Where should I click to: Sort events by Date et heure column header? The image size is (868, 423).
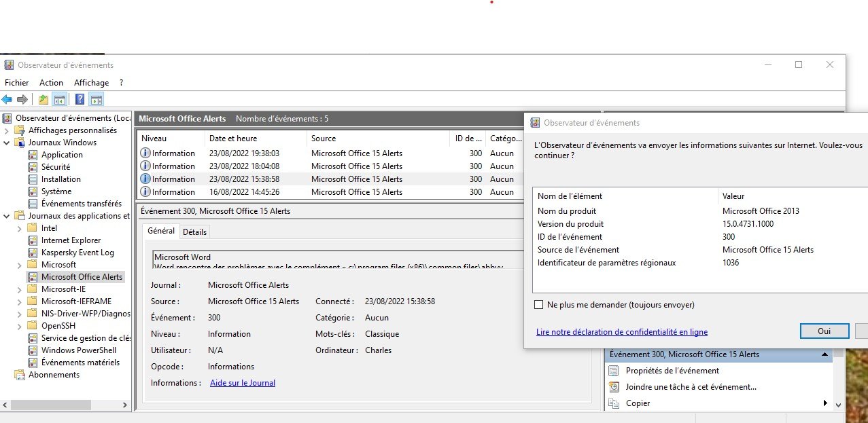pos(256,139)
